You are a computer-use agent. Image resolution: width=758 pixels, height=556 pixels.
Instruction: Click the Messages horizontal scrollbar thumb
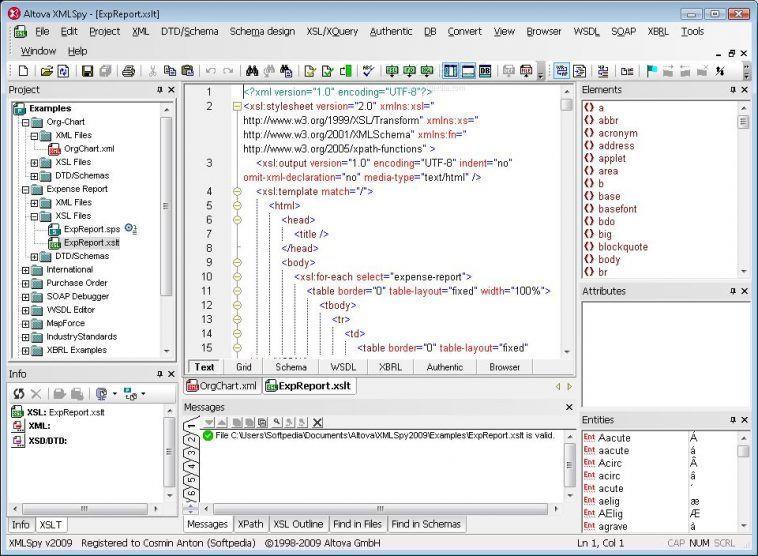point(380,509)
